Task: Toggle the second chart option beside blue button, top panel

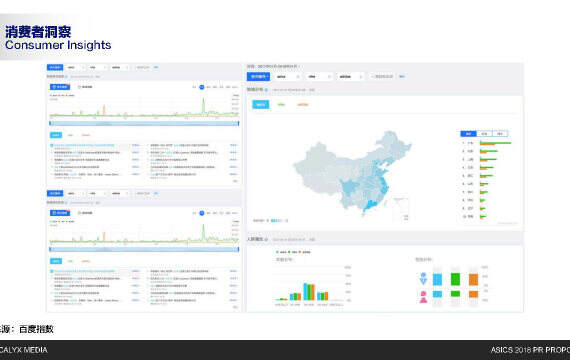Action: tap(85, 87)
